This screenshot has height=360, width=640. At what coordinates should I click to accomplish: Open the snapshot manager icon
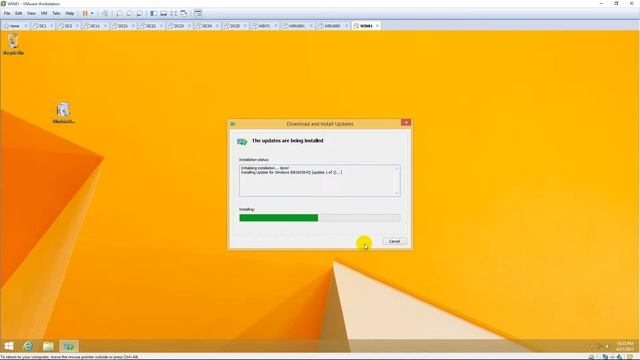tap(140, 13)
